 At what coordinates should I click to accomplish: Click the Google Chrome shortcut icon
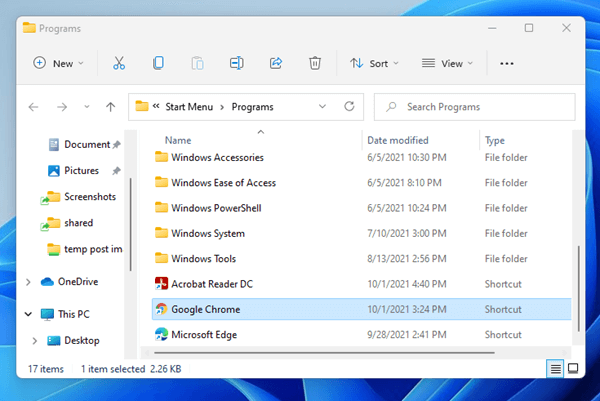[x=161, y=309]
